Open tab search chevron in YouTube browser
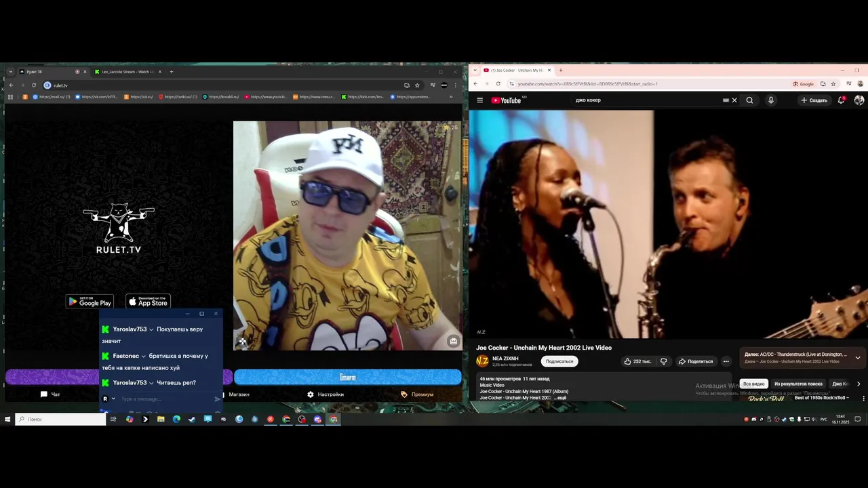Screen dimensions: 868x488 (475, 70)
